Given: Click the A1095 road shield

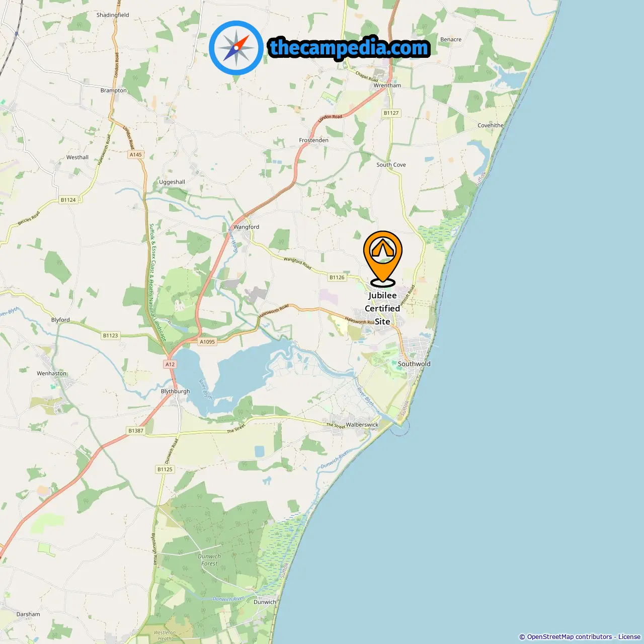Looking at the screenshot, I should coord(207,342).
